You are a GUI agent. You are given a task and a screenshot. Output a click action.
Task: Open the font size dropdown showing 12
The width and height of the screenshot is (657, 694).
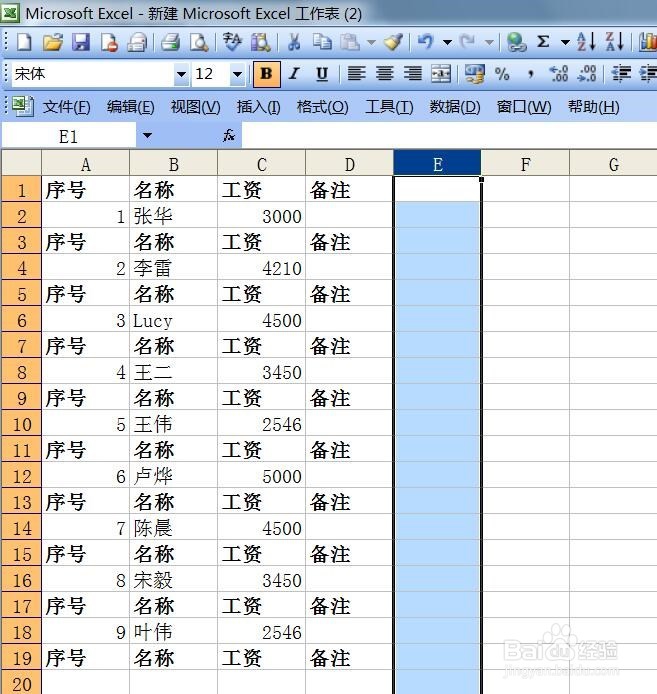point(238,74)
